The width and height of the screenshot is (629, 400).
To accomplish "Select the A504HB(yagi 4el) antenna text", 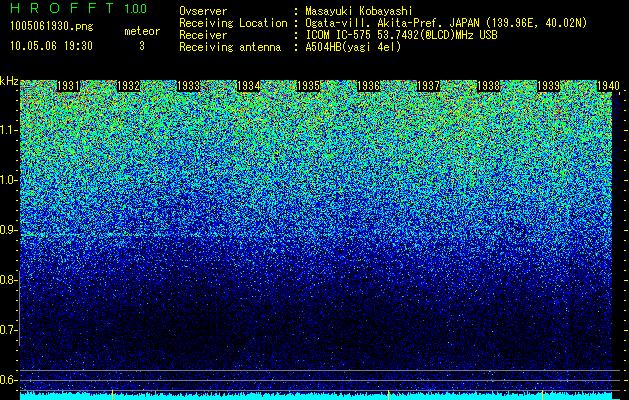I will [x=353, y=47].
